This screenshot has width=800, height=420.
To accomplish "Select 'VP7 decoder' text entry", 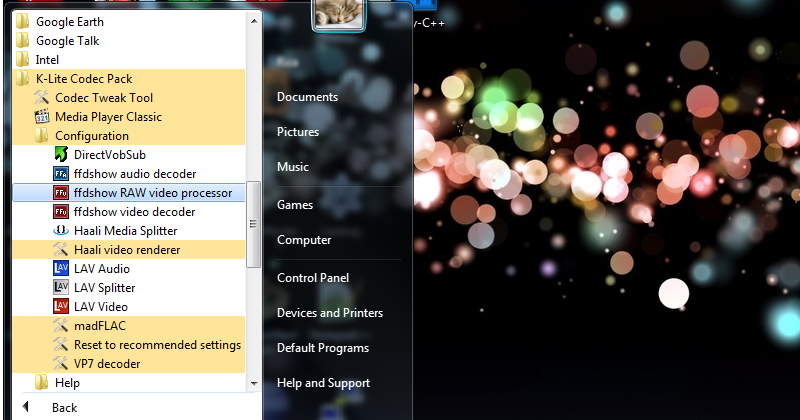I will point(107,364).
